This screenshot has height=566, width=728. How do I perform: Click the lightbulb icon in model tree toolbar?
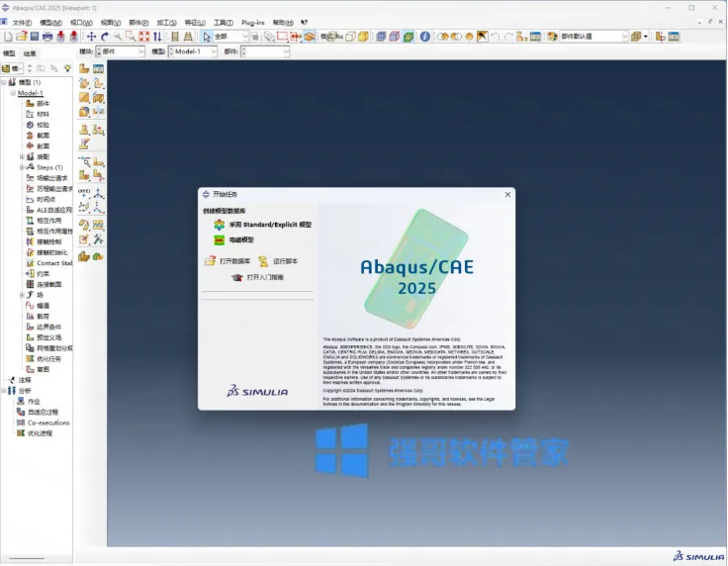[x=68, y=68]
